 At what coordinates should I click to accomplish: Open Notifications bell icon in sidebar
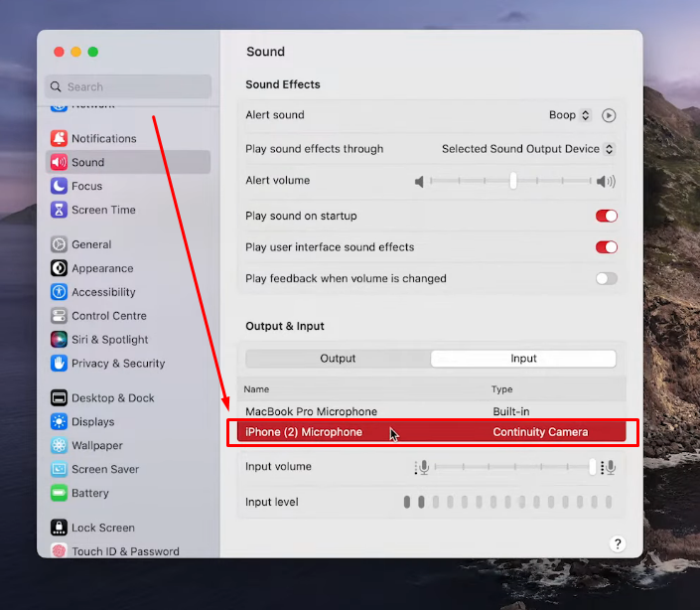tap(59, 138)
